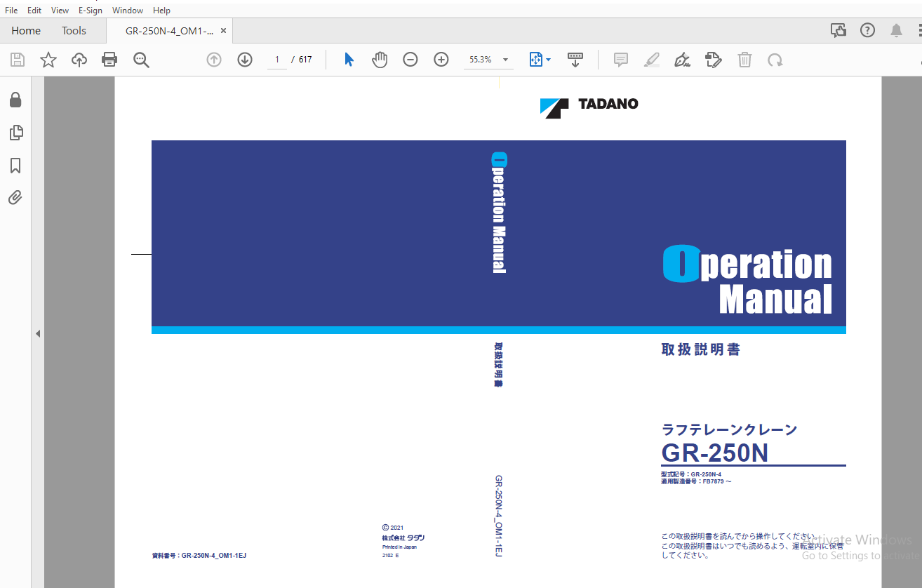Zoom in with the plus button

click(x=441, y=60)
